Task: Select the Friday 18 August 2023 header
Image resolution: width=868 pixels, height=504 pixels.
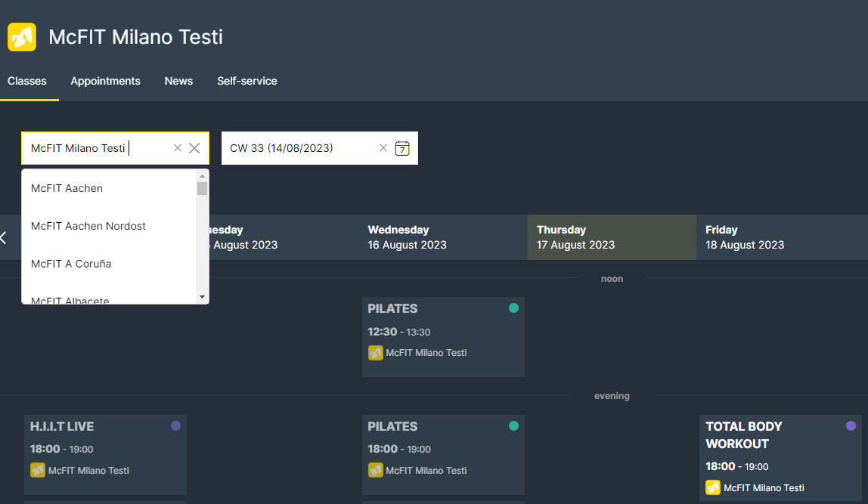Action: 782,237
